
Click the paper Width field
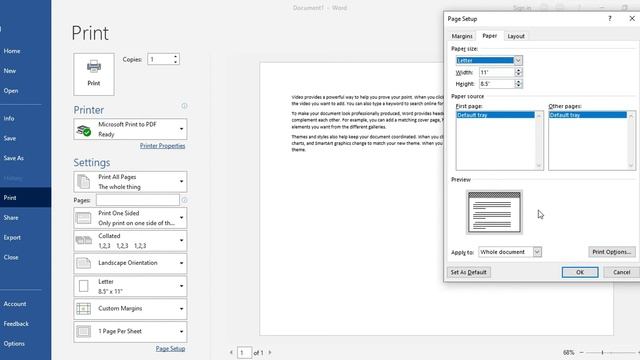[496, 72]
